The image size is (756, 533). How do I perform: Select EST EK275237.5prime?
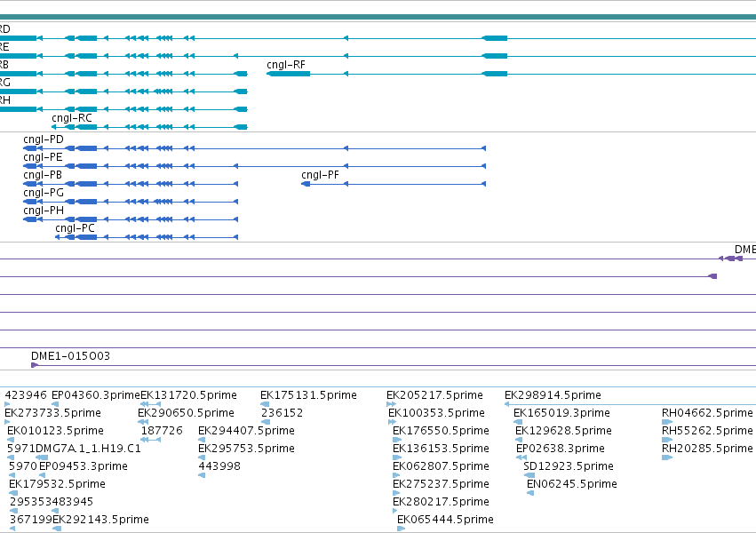click(x=442, y=484)
